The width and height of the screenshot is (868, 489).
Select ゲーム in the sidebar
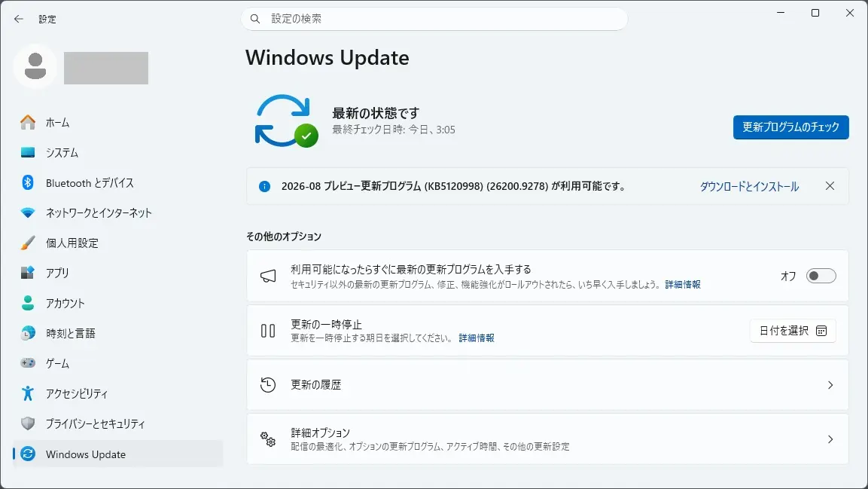117,363
